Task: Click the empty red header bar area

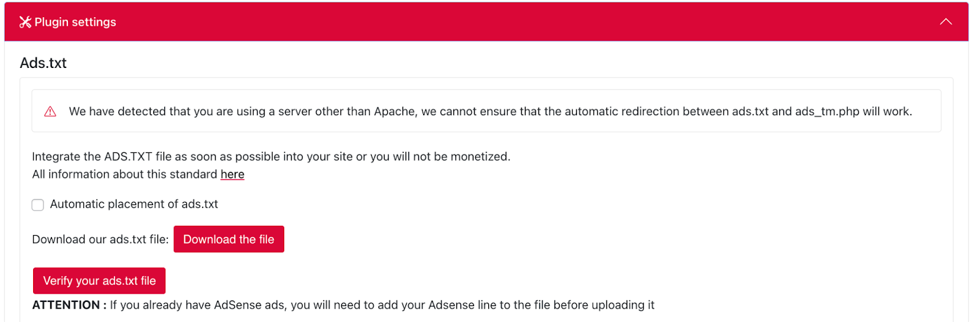Action: [490, 22]
